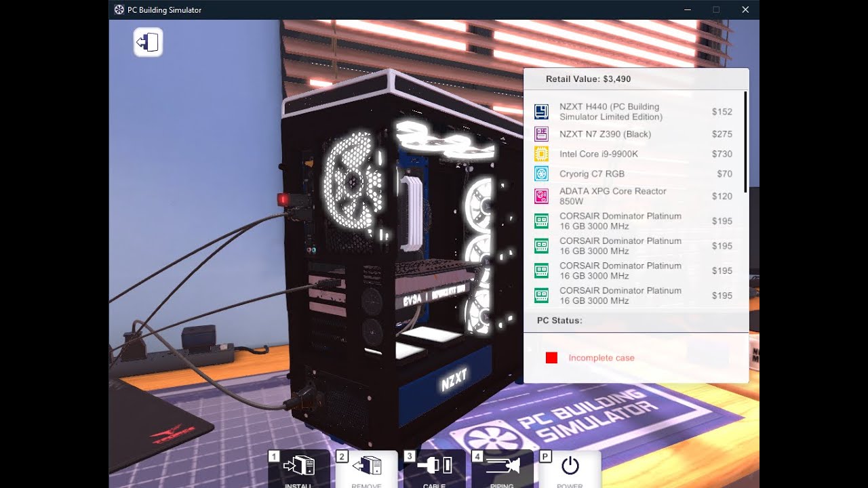
Task: Click the parts list scrollbar
Action: [746, 142]
